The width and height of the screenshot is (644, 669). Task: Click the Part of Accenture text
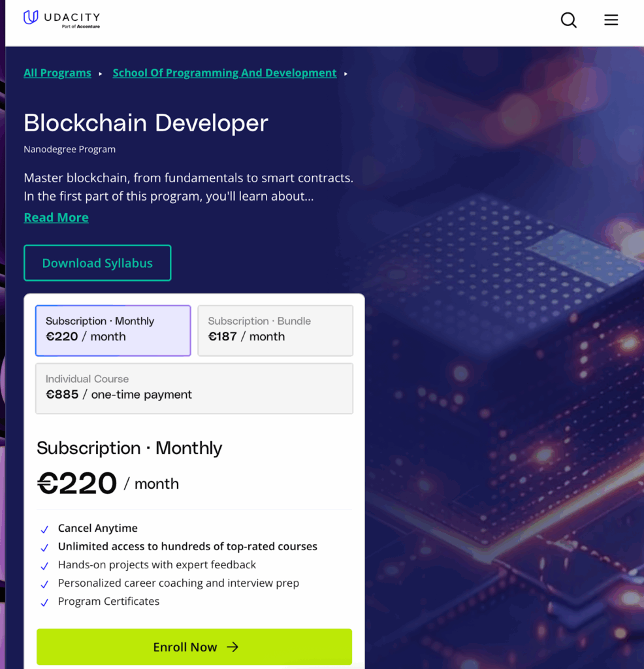click(80, 27)
